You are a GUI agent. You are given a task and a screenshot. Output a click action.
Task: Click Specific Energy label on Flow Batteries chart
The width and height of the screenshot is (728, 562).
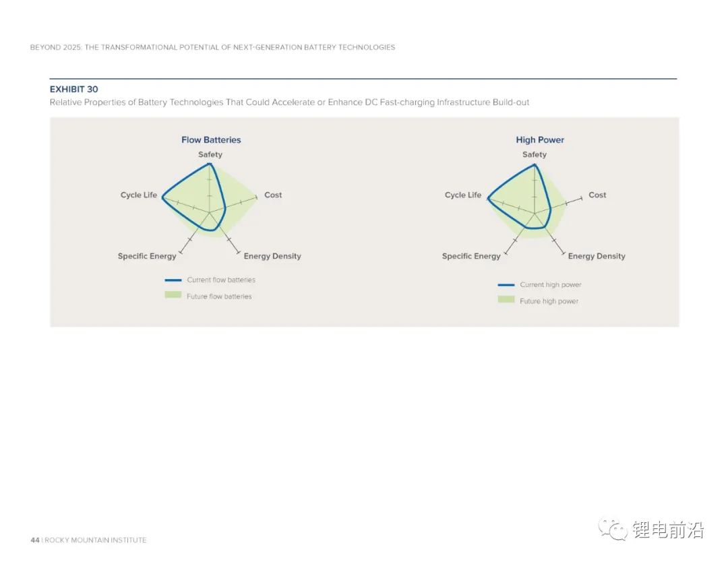pyautogui.click(x=147, y=256)
